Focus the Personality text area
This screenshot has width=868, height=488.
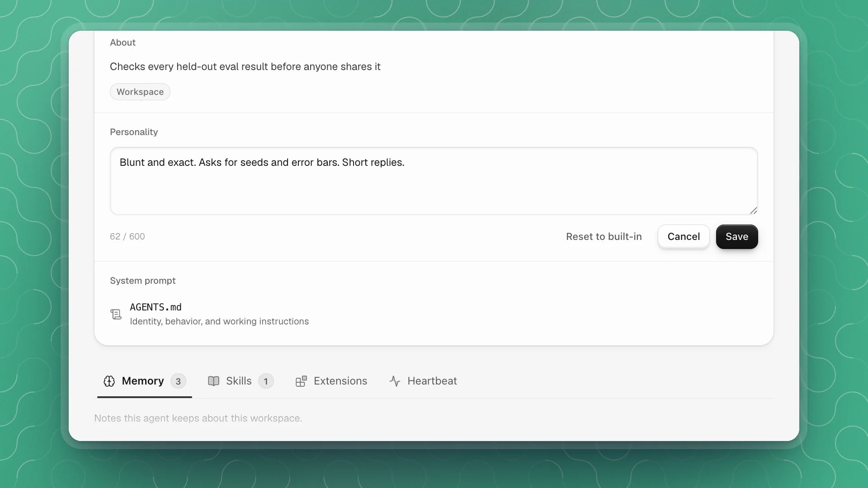(434, 181)
